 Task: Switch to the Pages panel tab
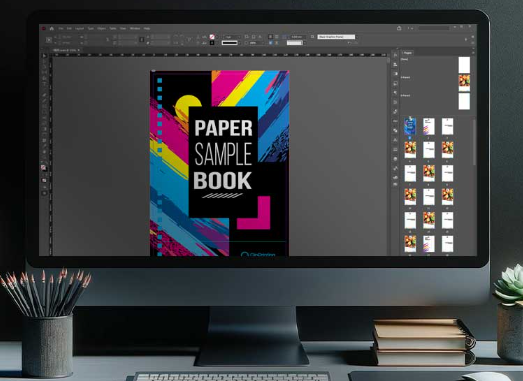[408, 53]
